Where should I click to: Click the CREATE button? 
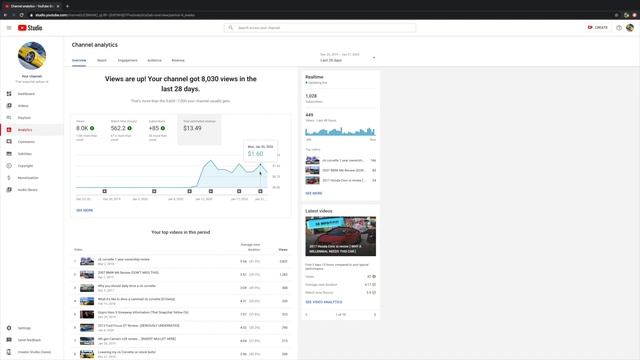598,27
